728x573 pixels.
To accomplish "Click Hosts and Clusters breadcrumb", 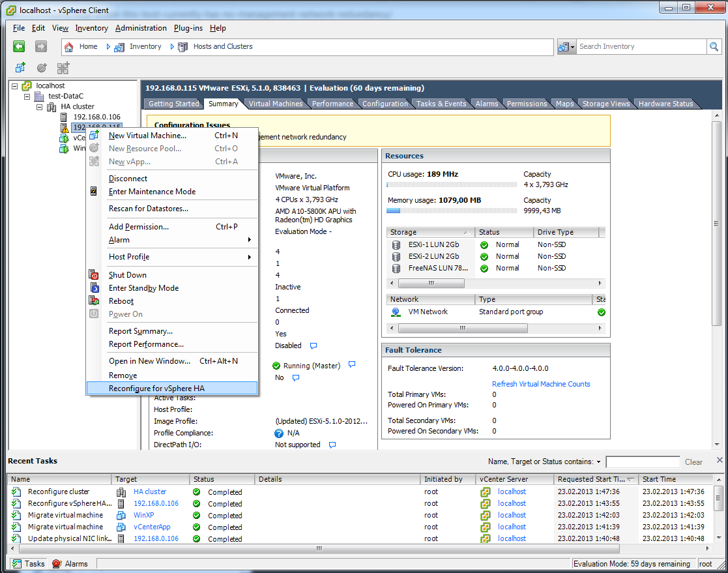I will [223, 46].
